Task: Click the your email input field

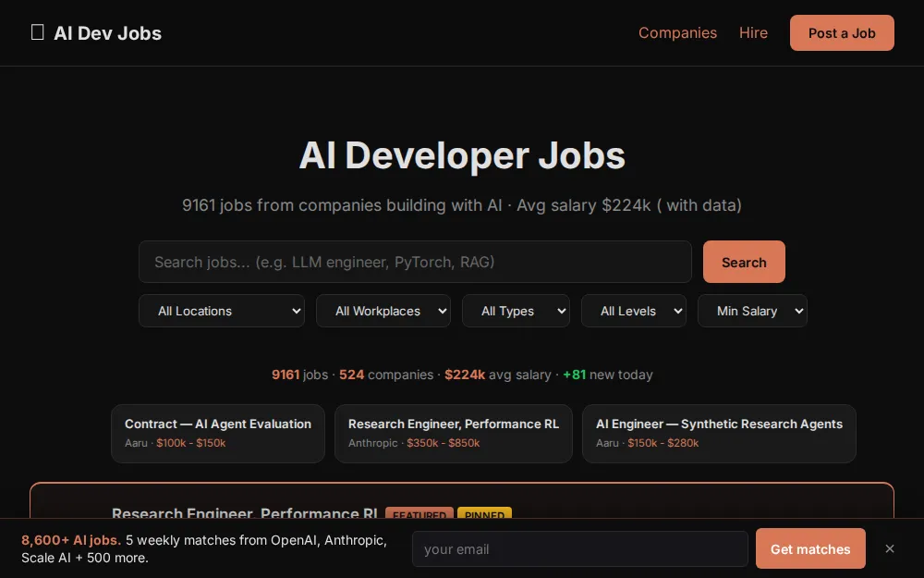Action: (x=579, y=548)
